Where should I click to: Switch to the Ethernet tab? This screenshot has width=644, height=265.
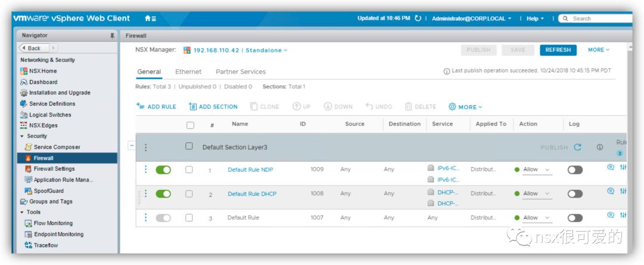(188, 72)
